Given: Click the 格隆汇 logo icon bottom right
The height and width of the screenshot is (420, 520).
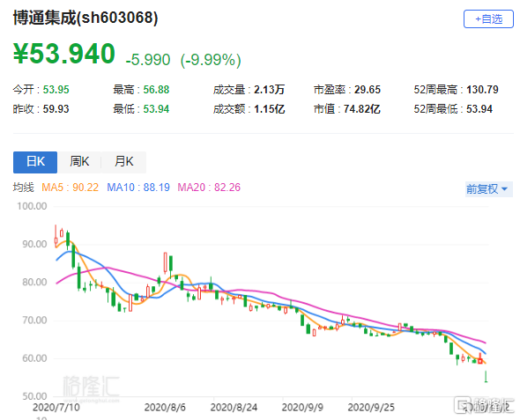Looking at the screenshot, I should [x=462, y=405].
